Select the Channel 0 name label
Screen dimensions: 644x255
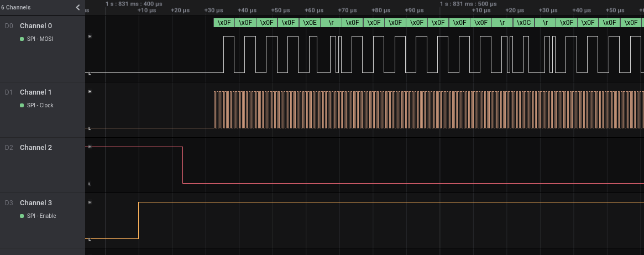pyautogui.click(x=36, y=26)
